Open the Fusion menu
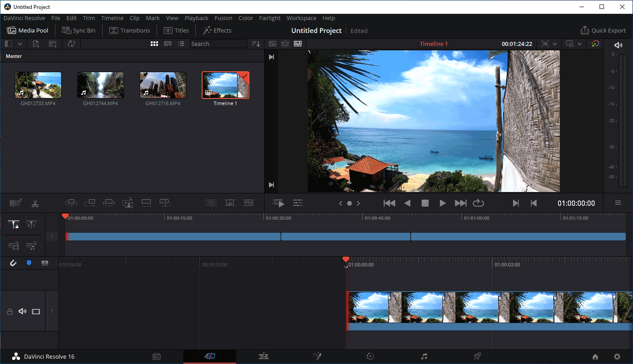The width and height of the screenshot is (633, 364). point(223,18)
